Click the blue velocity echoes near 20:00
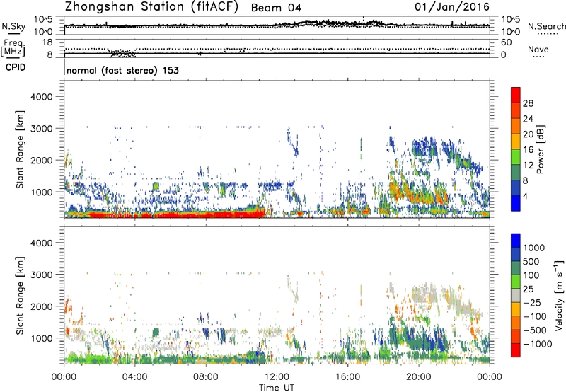 tap(419, 338)
